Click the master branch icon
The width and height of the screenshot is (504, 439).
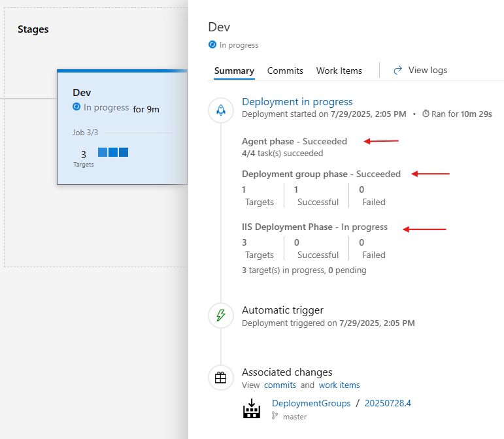tap(275, 416)
